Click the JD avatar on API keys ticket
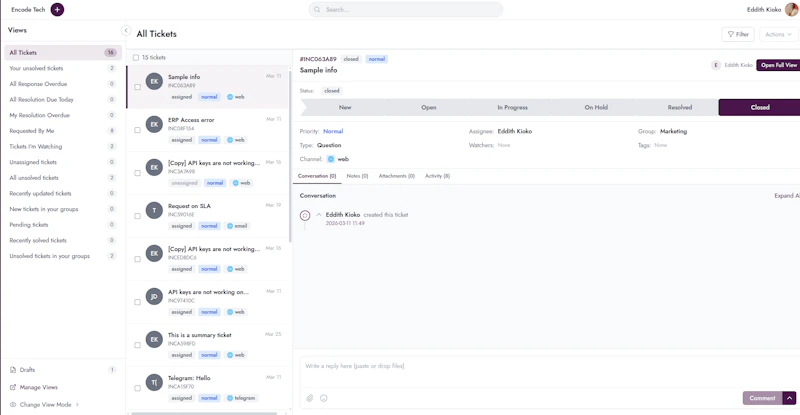The image size is (800, 415). point(154,296)
